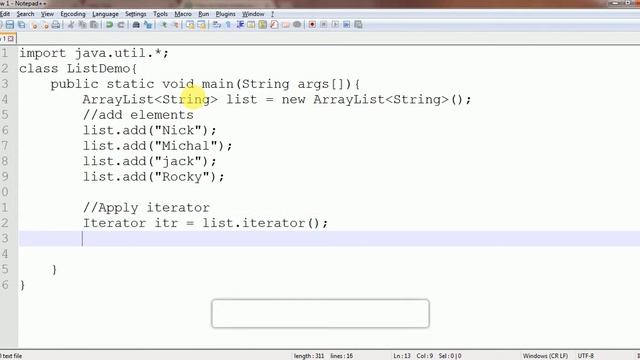Click Run Macro Multiple Times icon
The image size is (640, 360).
click(x=347, y=24)
